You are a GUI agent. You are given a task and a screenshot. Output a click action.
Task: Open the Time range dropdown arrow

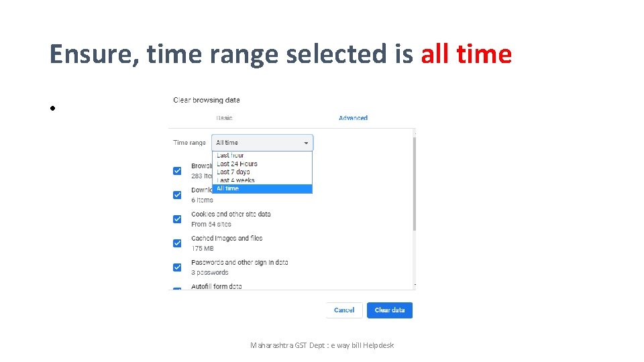tap(306, 143)
